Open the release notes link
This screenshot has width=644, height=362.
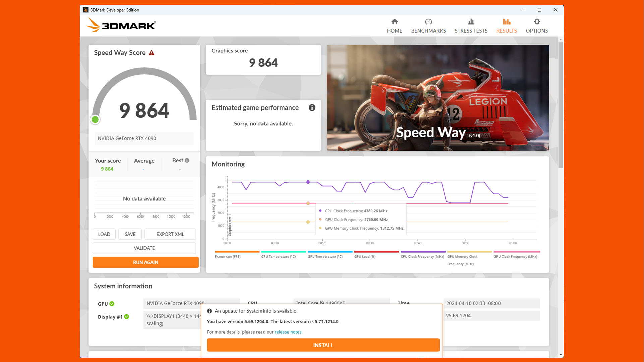(x=288, y=332)
